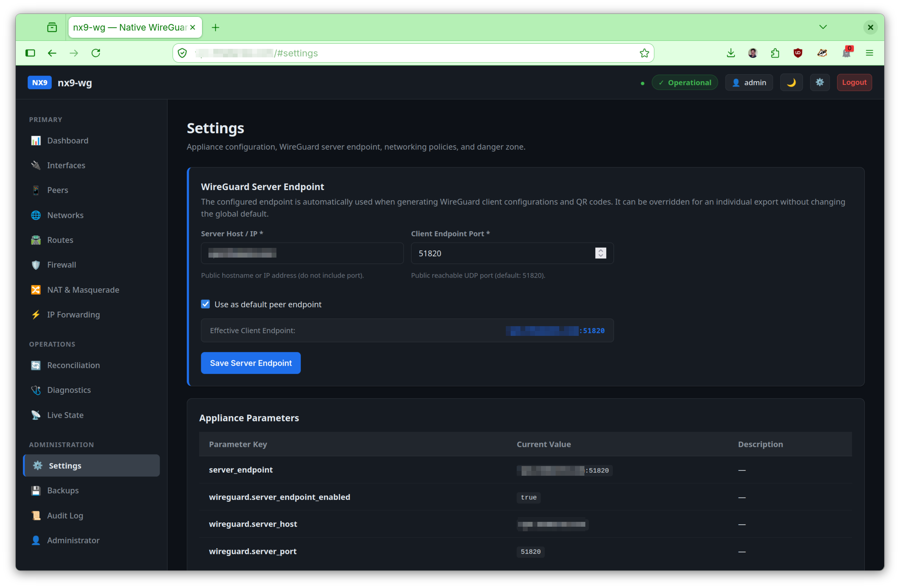The height and width of the screenshot is (588, 900).
Task: Click the wireguard.server_host parameter key
Action: [x=253, y=524]
